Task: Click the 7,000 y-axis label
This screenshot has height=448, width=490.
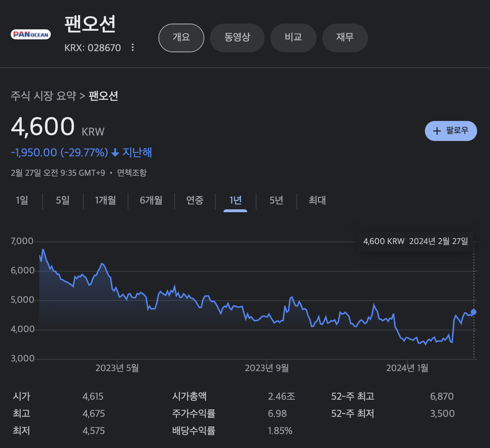Action: coord(22,241)
